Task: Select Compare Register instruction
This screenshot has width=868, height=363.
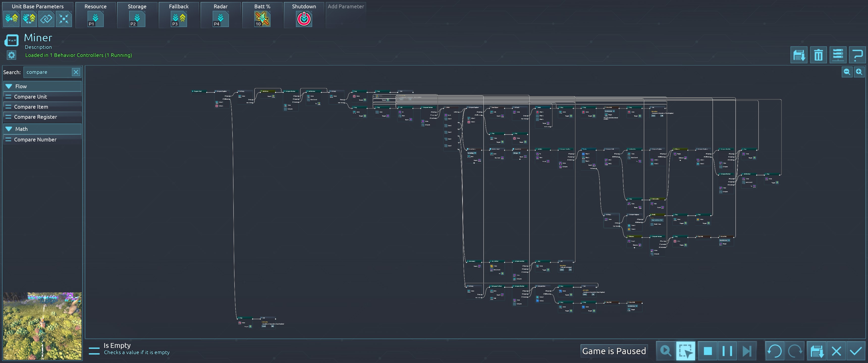Action: tap(35, 117)
